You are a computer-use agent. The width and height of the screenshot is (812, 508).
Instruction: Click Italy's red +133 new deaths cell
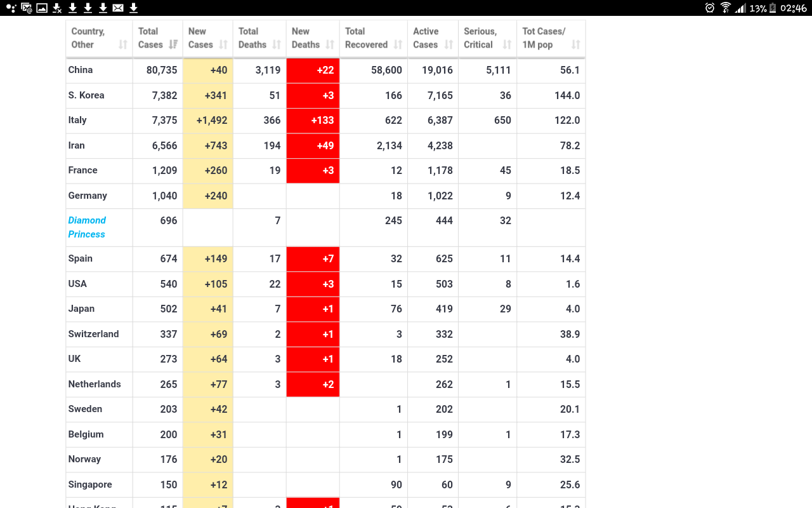click(x=313, y=120)
